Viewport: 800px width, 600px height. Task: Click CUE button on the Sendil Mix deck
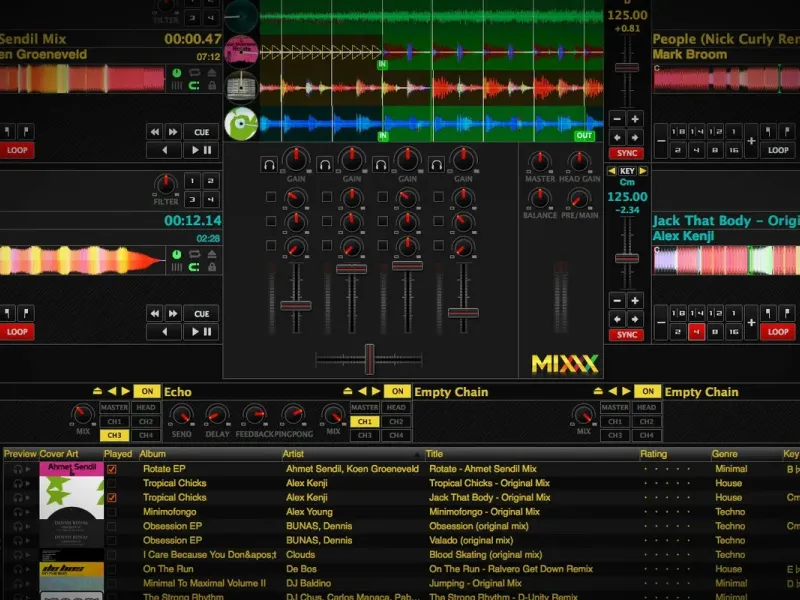coord(202,132)
